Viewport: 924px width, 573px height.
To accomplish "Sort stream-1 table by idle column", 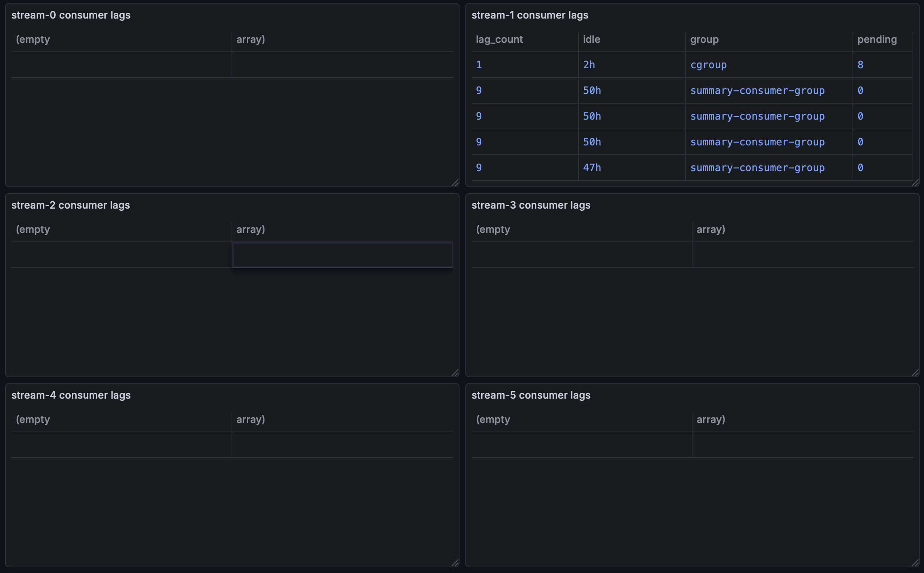I will pos(591,39).
